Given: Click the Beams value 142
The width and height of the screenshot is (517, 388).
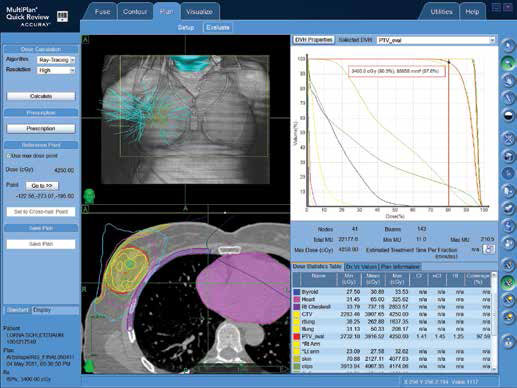Looking at the screenshot, I should tap(421, 229).
